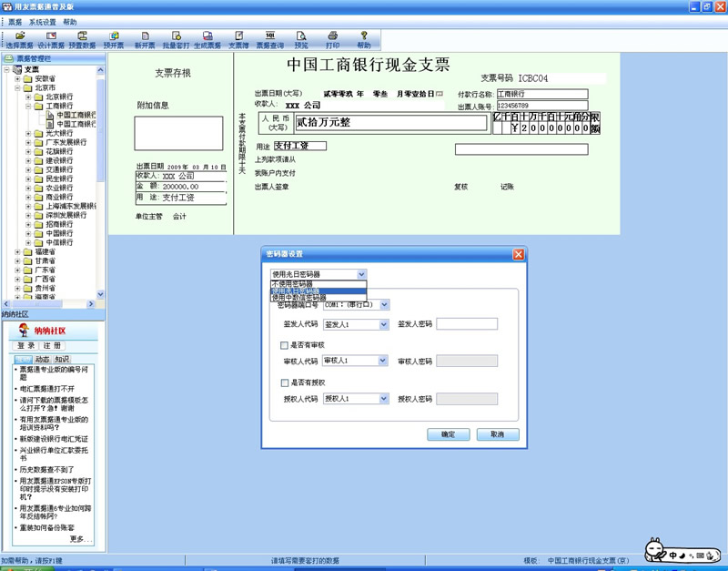Open the 票据 menu
Image resolution: width=728 pixels, height=571 pixels.
click(x=15, y=22)
